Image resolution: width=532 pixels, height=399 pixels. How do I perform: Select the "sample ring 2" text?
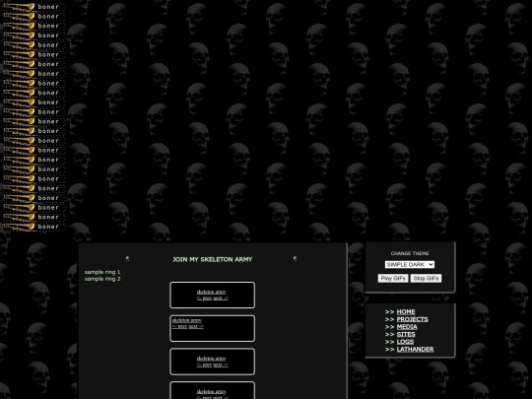102,279
